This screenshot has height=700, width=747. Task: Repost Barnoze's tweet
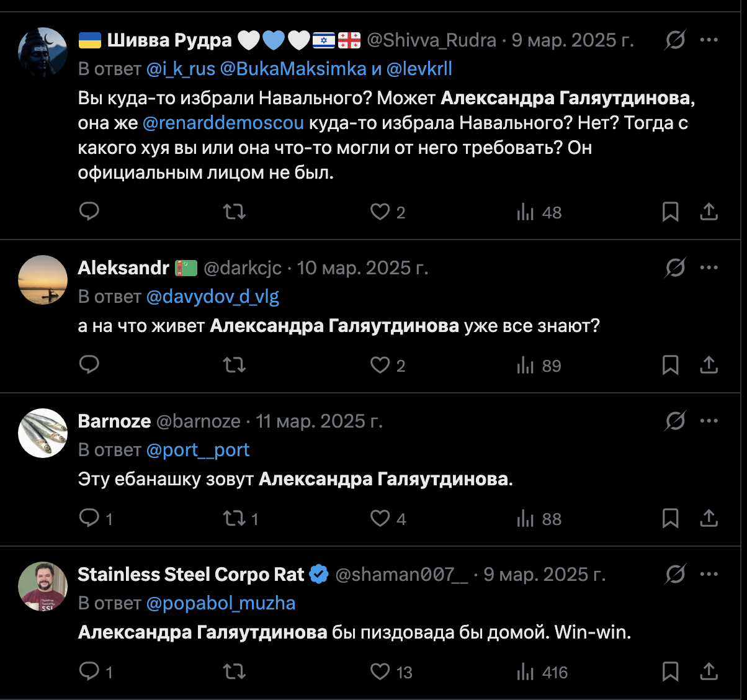pyautogui.click(x=235, y=518)
